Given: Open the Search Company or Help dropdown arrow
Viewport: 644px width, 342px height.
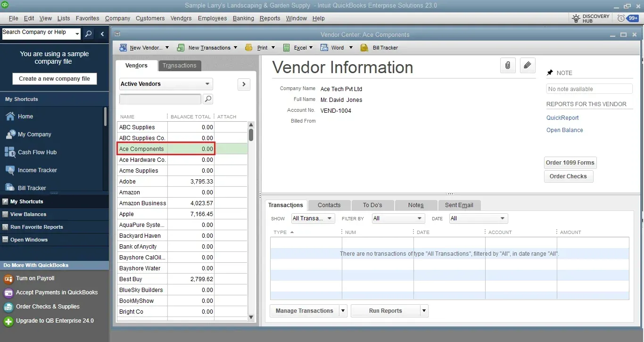Looking at the screenshot, I should (x=77, y=34).
